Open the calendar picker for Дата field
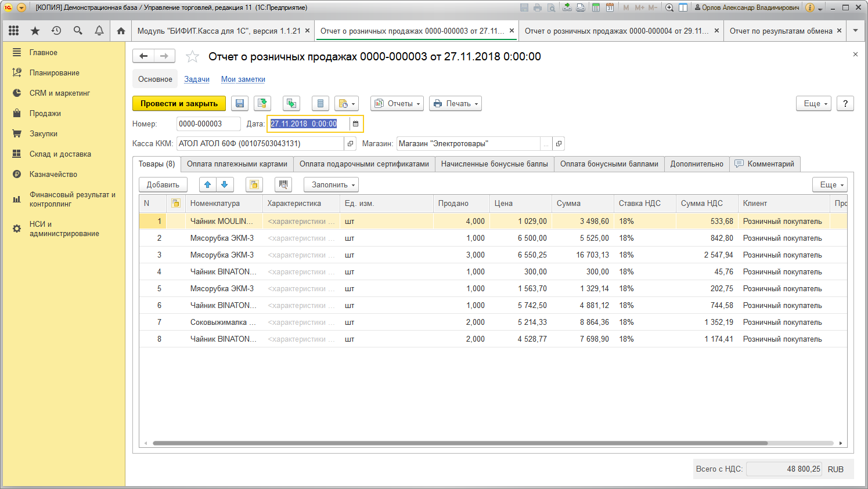Screen dimensions: 868x489 [355, 124]
